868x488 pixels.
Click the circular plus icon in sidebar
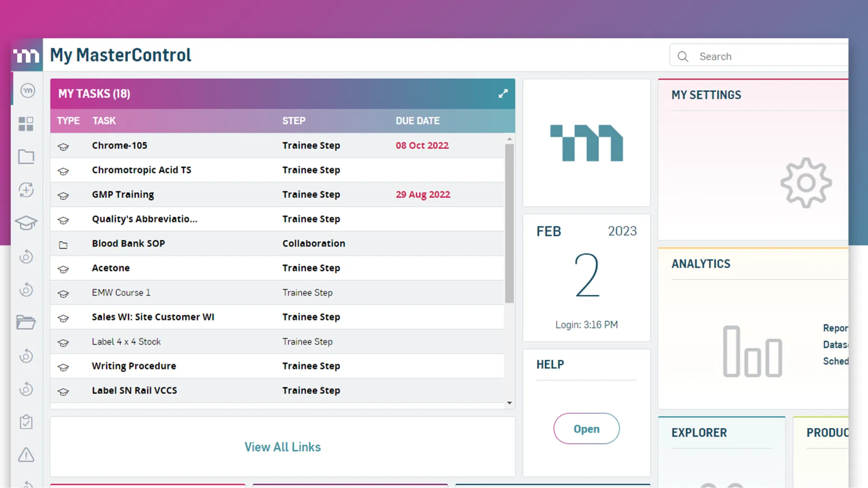[x=26, y=190]
